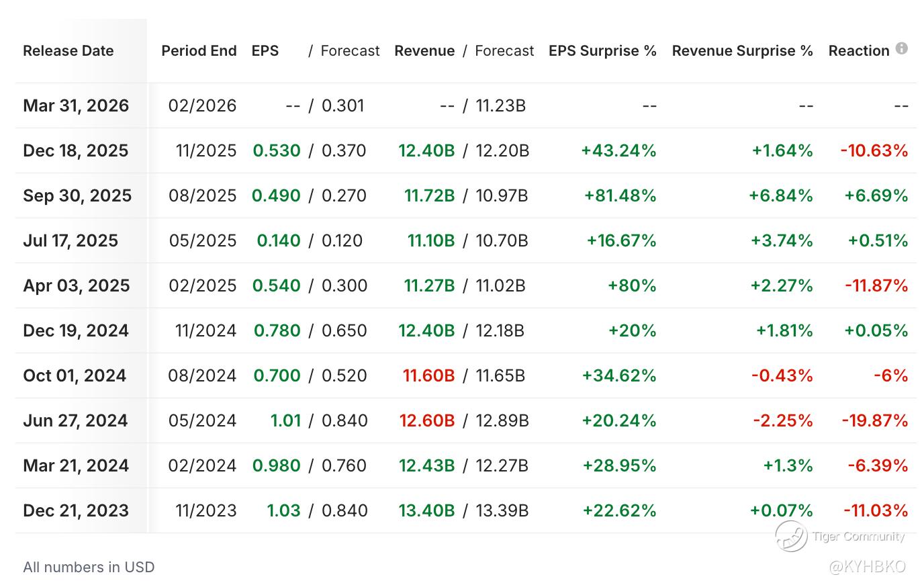Image resolution: width=924 pixels, height=587 pixels.
Task: Select the Dec 21, 2023 release date
Action: pyautogui.click(x=76, y=510)
